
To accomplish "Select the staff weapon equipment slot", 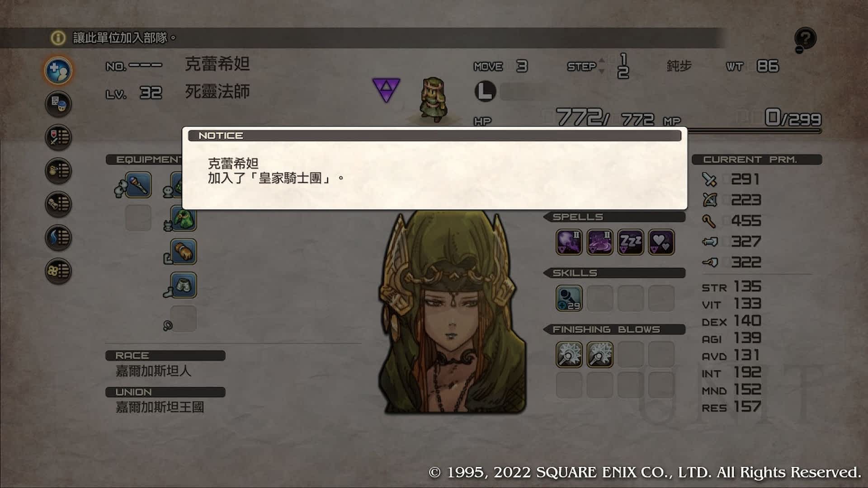I will pos(138,184).
